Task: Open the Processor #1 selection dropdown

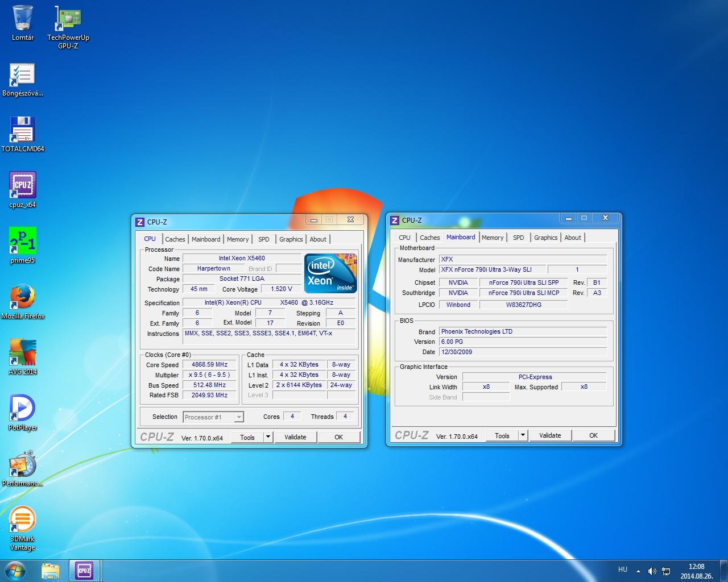Action: pyautogui.click(x=213, y=417)
